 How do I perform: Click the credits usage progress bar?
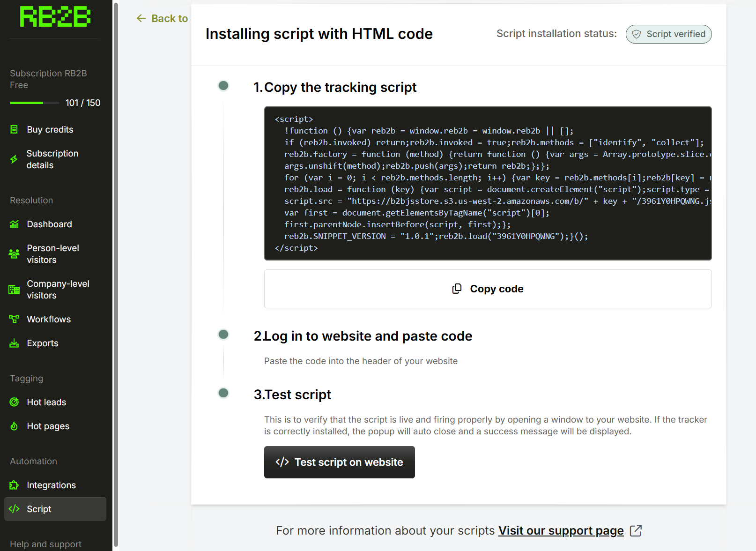[x=35, y=103]
